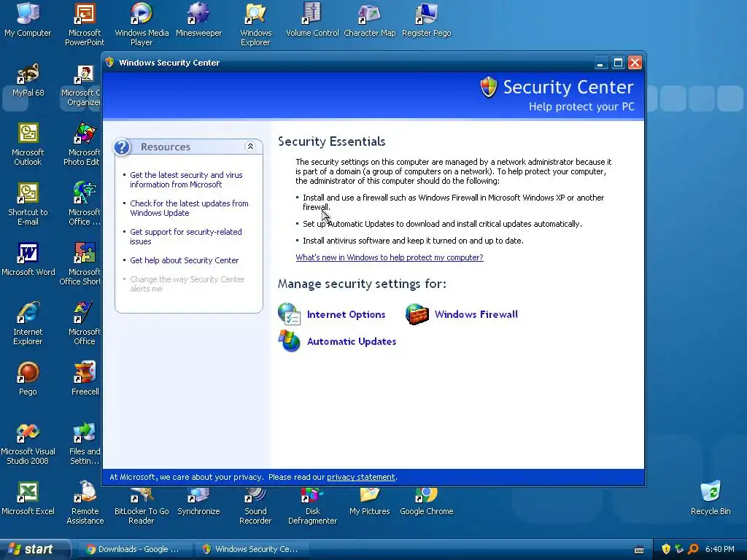Viewport: 747px width, 560px height.
Task: Open Internet Options security settings link
Action: pyautogui.click(x=346, y=314)
